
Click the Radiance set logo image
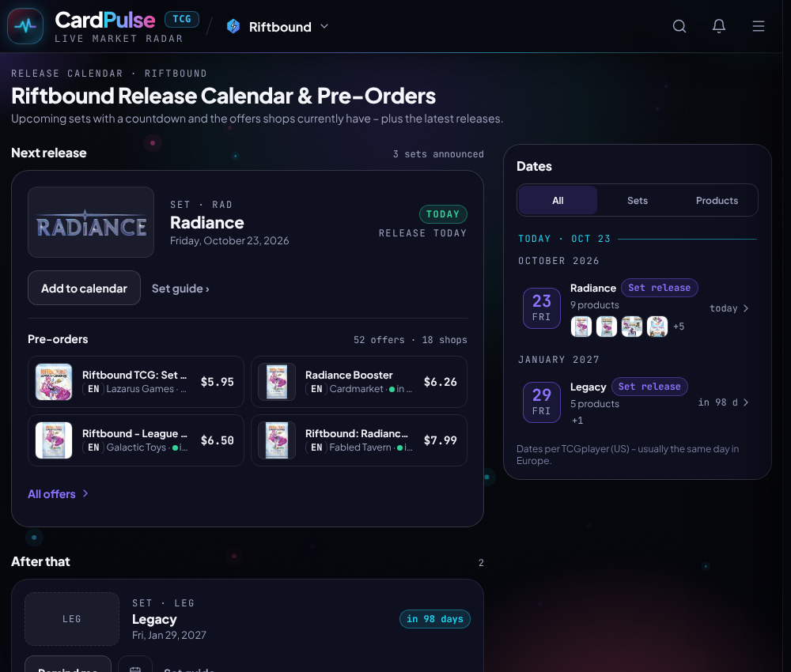point(91,222)
